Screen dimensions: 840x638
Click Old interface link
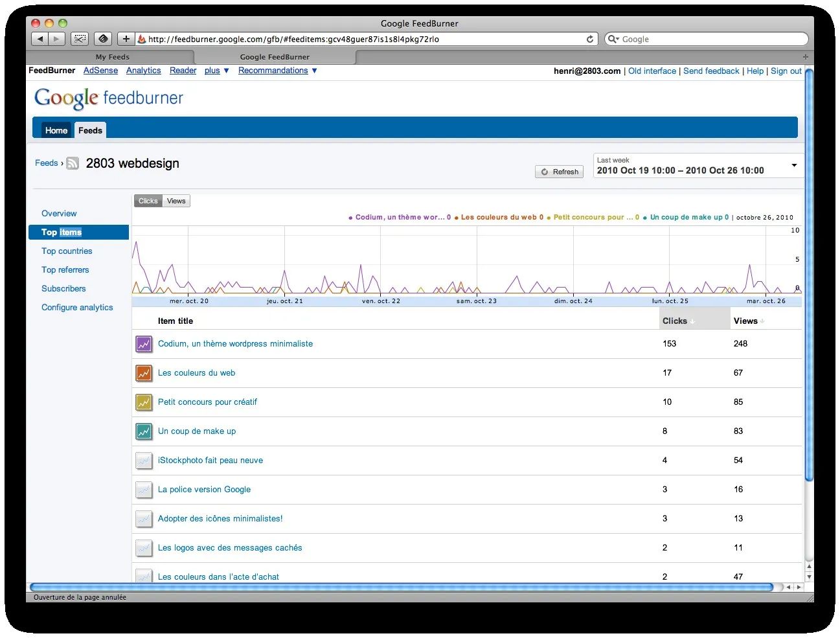click(x=652, y=71)
